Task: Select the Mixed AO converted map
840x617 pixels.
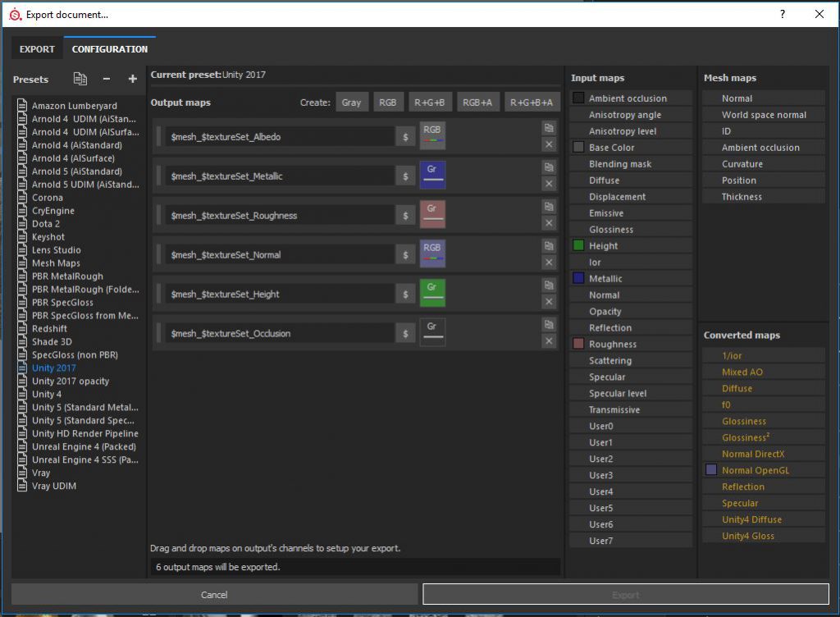Action: click(x=764, y=372)
